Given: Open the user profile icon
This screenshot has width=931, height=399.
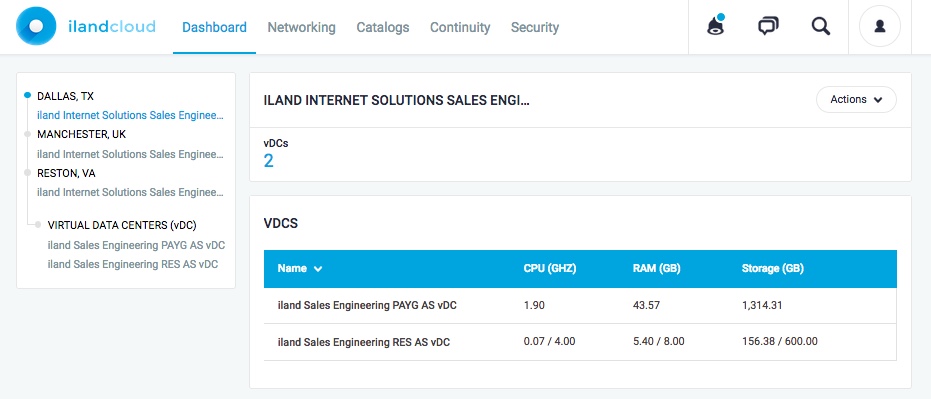Looking at the screenshot, I should coord(880,26).
